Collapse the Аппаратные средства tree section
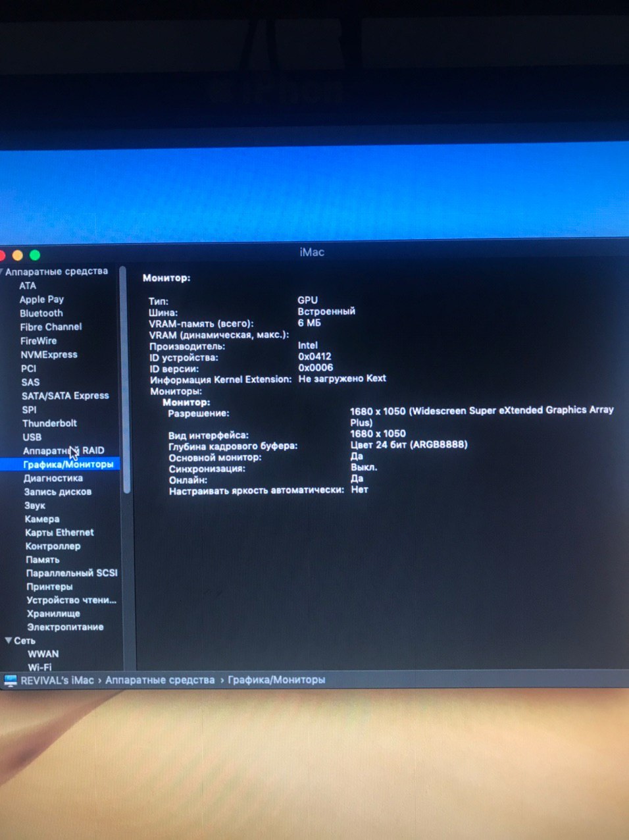Image resolution: width=629 pixels, height=840 pixels. [x=2, y=271]
